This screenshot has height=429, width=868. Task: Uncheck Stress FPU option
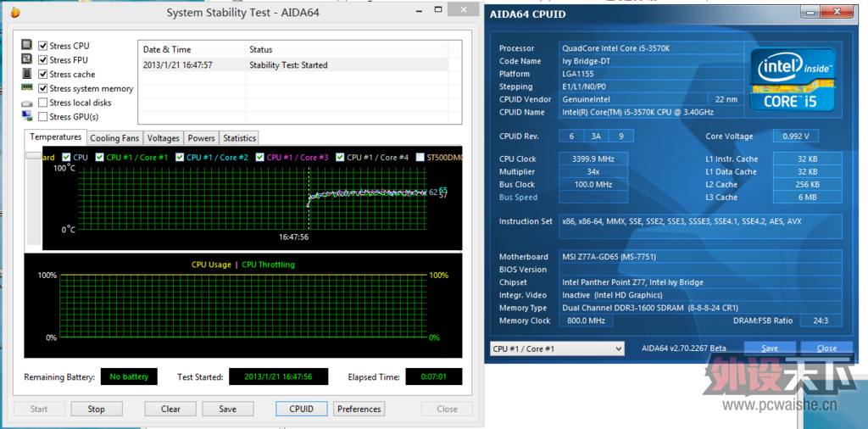pos(42,60)
